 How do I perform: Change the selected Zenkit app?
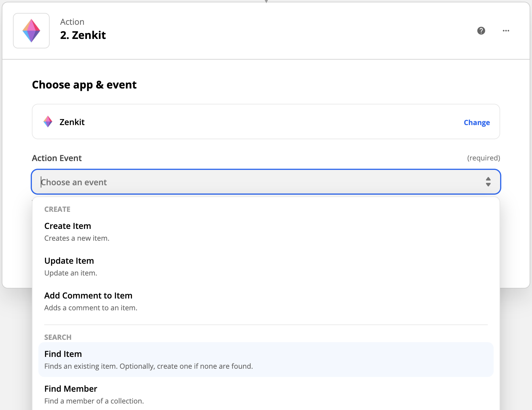pyautogui.click(x=477, y=122)
